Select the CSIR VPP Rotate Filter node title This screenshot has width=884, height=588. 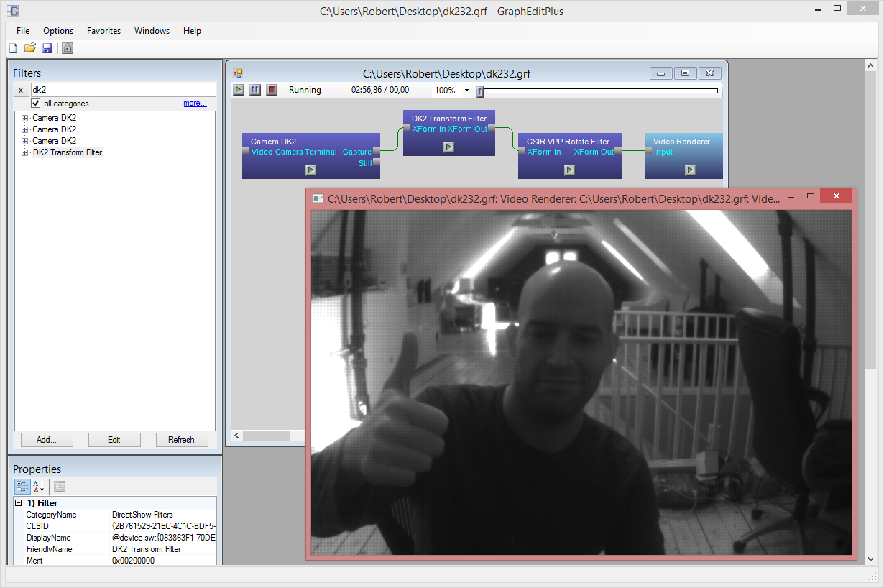568,142
